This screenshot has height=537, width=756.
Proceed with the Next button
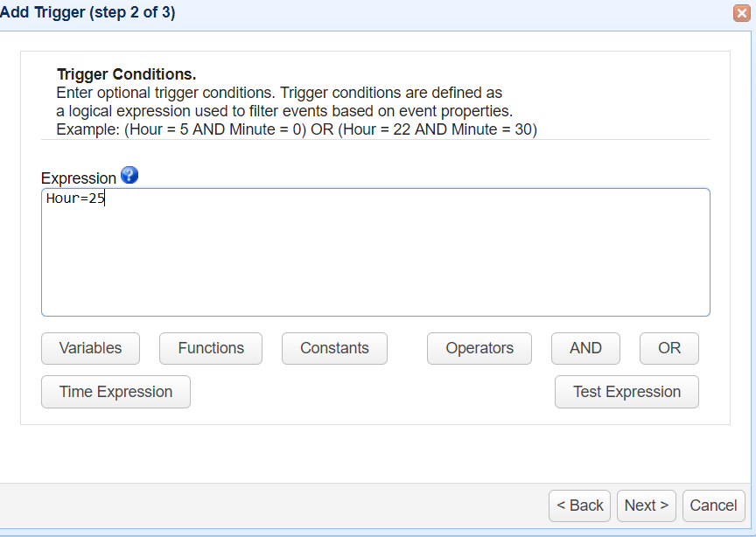[647, 506]
